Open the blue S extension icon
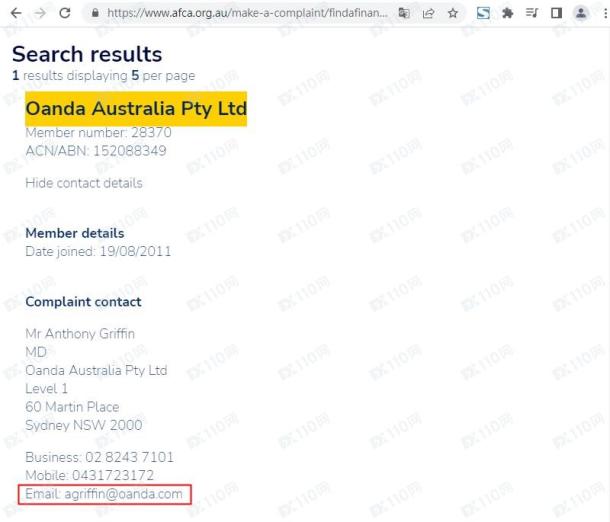The image size is (610, 522). (x=483, y=14)
